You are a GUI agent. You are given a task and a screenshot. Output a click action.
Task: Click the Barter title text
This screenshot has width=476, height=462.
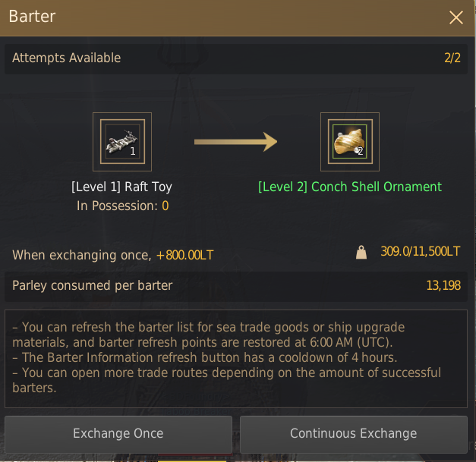[32, 17]
